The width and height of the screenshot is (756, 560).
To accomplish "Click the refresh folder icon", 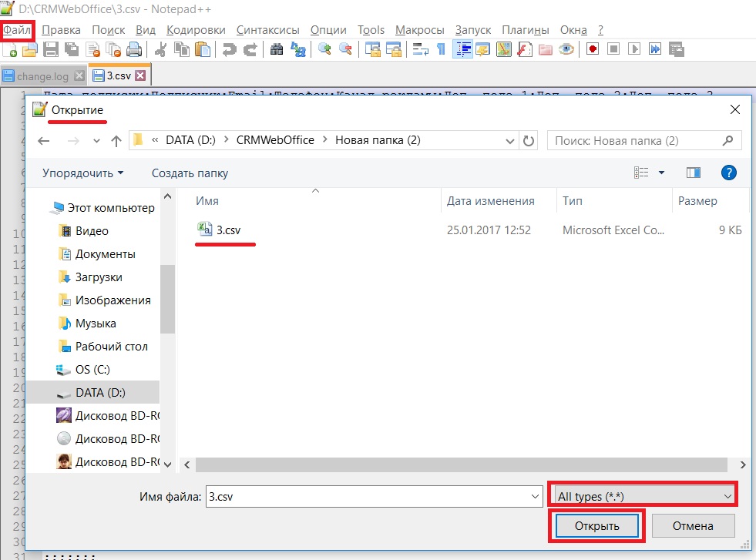I will point(529,141).
